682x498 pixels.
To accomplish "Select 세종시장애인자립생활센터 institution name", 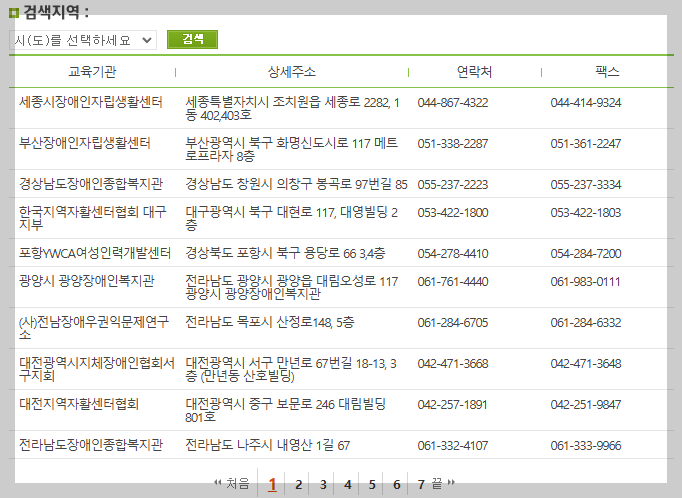I will tap(90, 102).
